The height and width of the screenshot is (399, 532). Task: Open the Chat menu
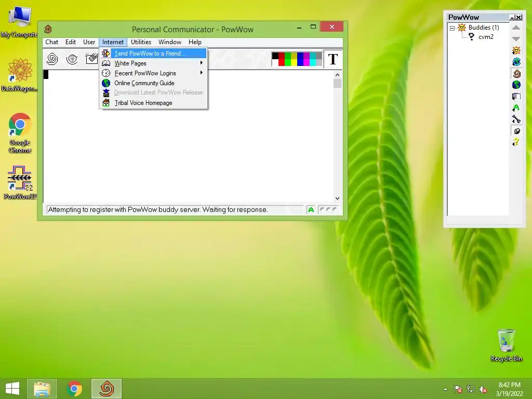click(x=51, y=42)
